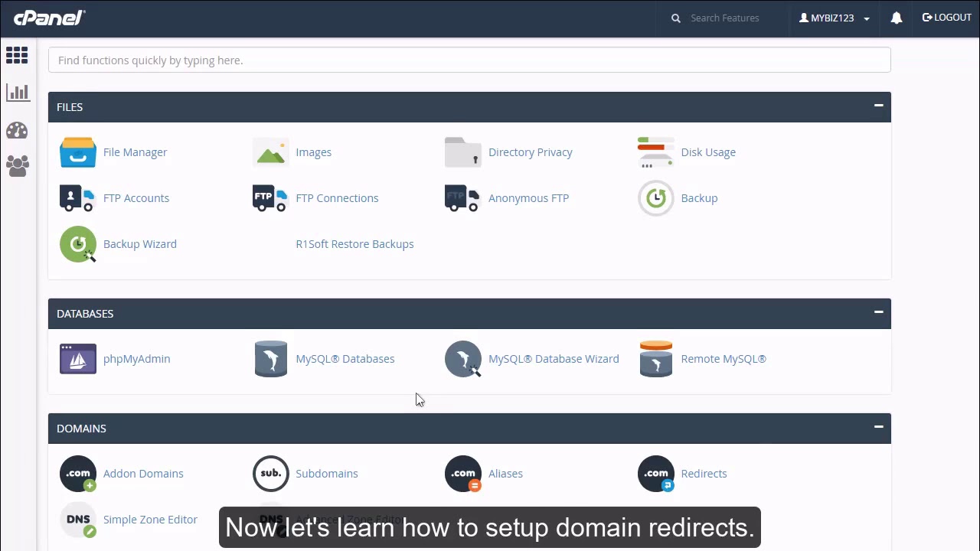Open FTP Accounts truck icon

tap(77, 198)
